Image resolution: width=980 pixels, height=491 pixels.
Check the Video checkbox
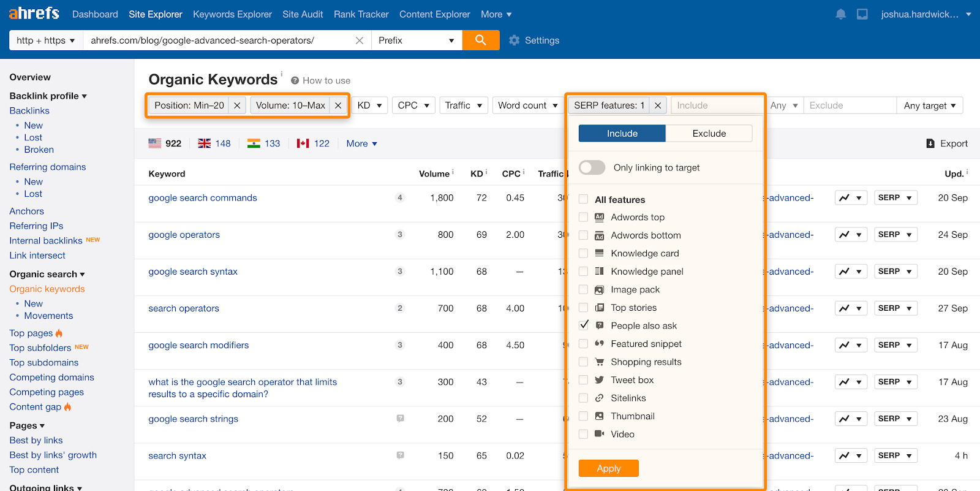(584, 434)
